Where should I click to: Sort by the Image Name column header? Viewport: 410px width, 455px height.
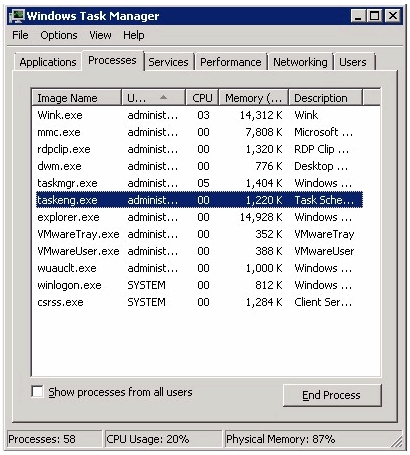point(77,98)
